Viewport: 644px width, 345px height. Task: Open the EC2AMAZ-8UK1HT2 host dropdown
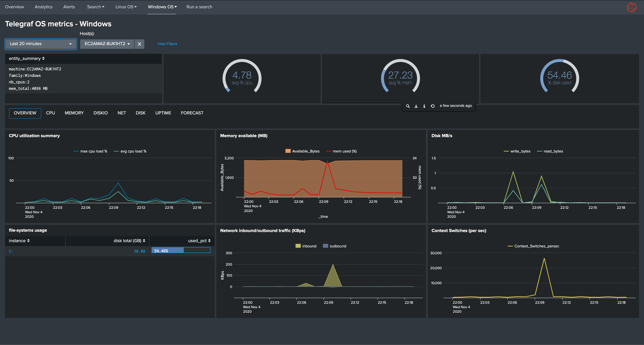coord(107,44)
